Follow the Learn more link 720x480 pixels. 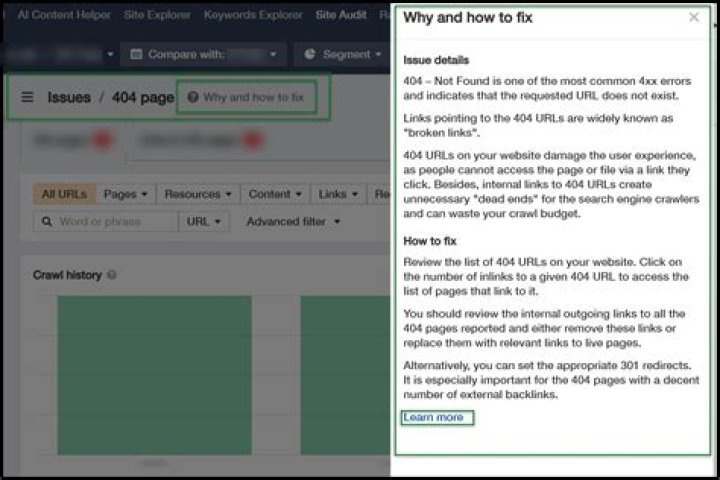click(x=433, y=417)
